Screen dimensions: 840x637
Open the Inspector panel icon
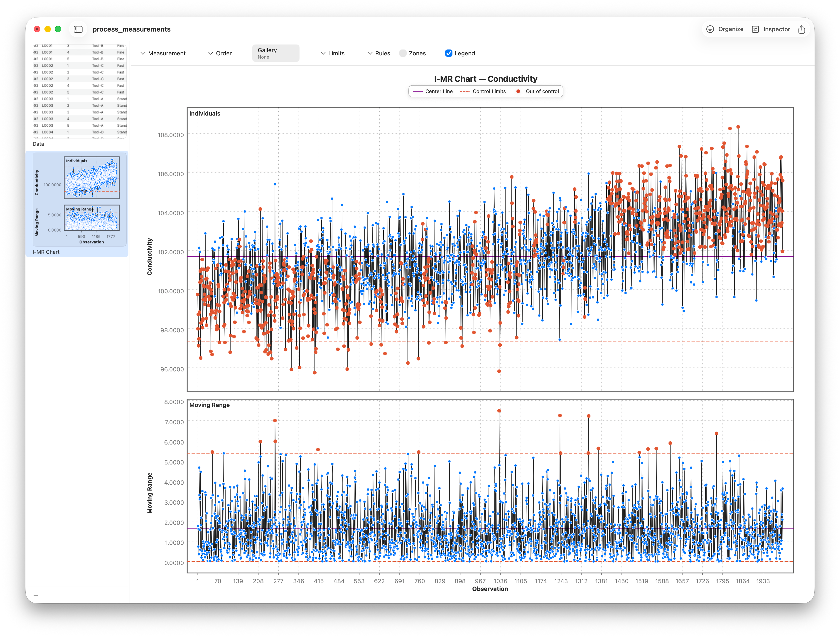click(755, 29)
